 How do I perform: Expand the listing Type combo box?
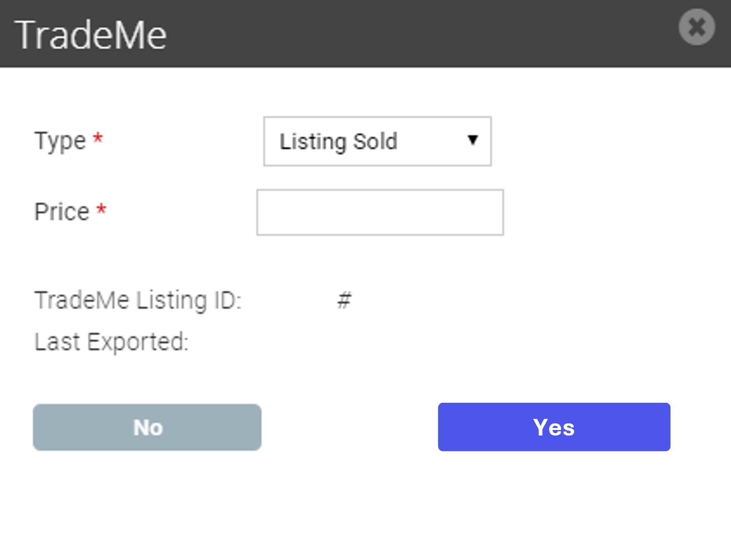[x=378, y=141]
